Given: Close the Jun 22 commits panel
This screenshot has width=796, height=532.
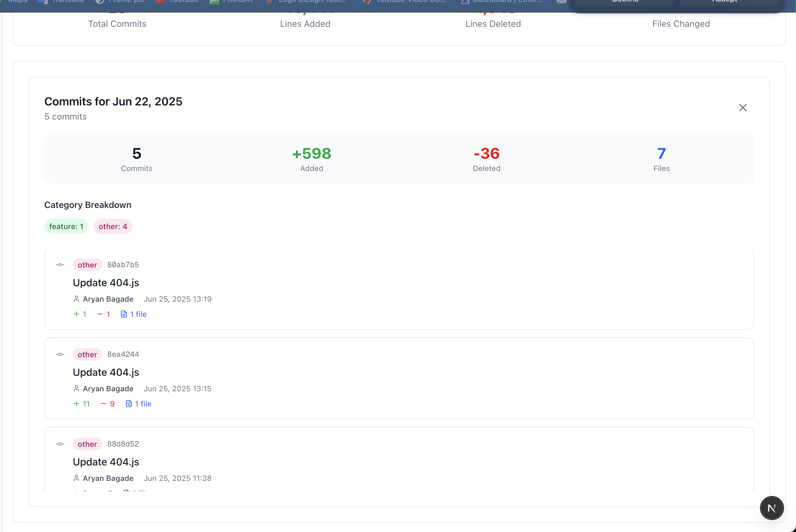Looking at the screenshot, I should 743,108.
